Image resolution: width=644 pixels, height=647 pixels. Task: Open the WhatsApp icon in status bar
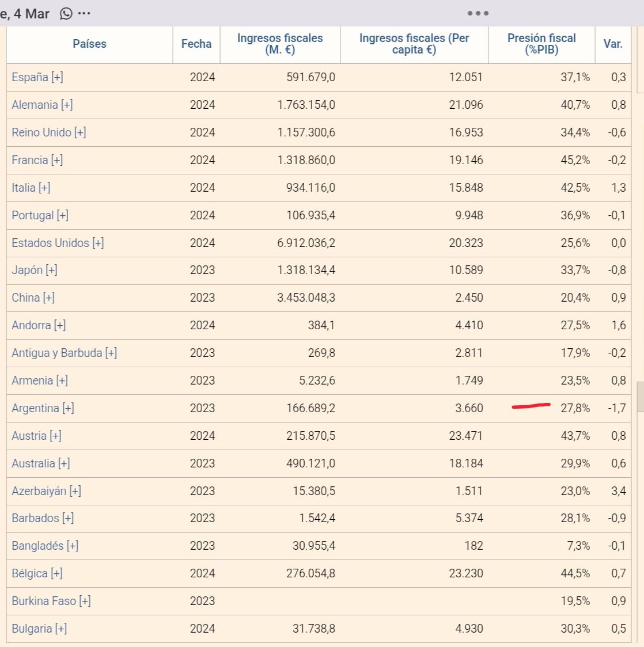[x=66, y=14]
